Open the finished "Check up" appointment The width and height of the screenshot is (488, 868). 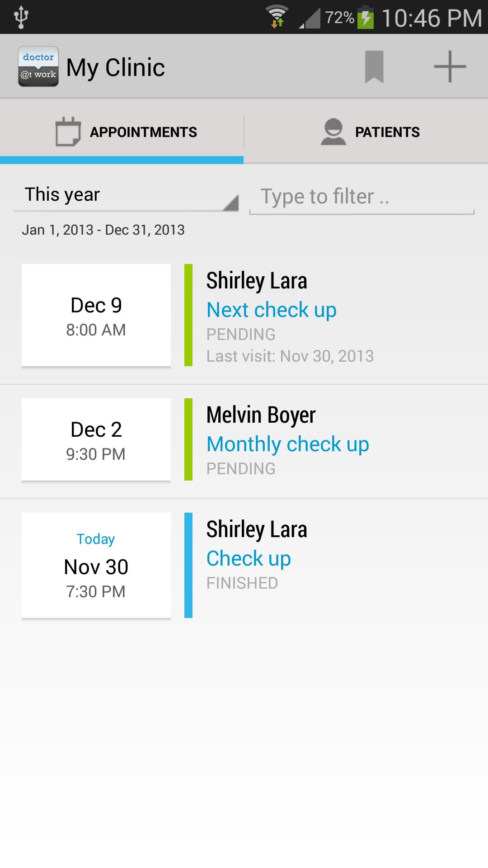(249, 558)
